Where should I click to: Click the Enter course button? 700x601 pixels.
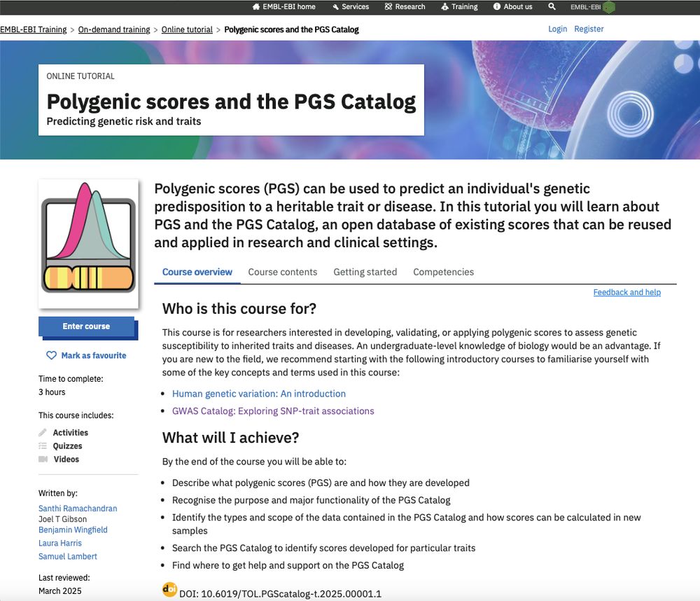87,326
